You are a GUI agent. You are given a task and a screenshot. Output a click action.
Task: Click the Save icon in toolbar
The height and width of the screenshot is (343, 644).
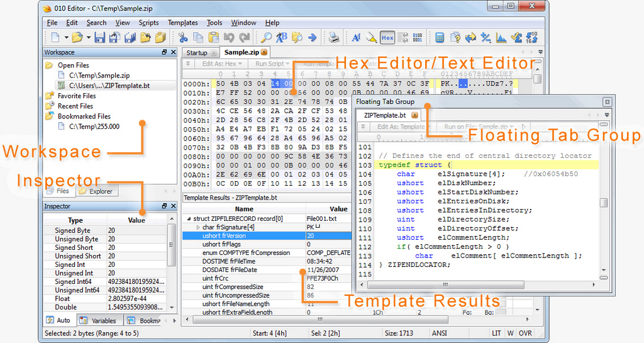pyautogui.click(x=100, y=38)
